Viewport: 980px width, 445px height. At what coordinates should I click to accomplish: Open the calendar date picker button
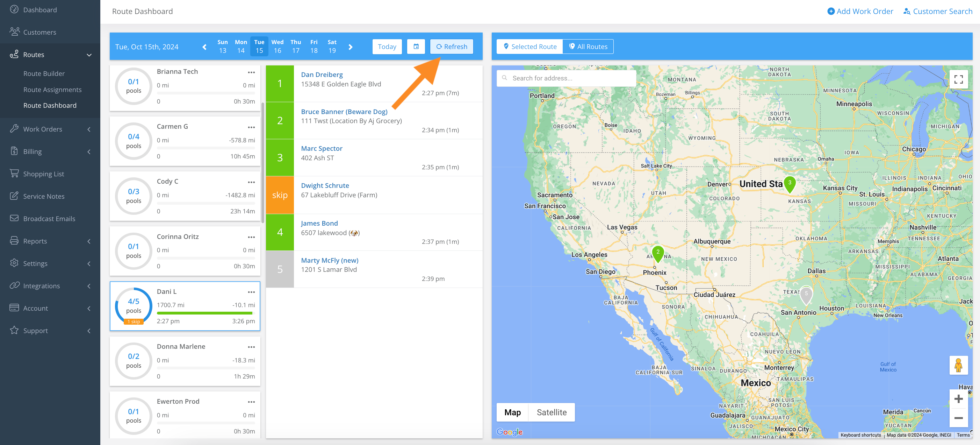coord(416,47)
